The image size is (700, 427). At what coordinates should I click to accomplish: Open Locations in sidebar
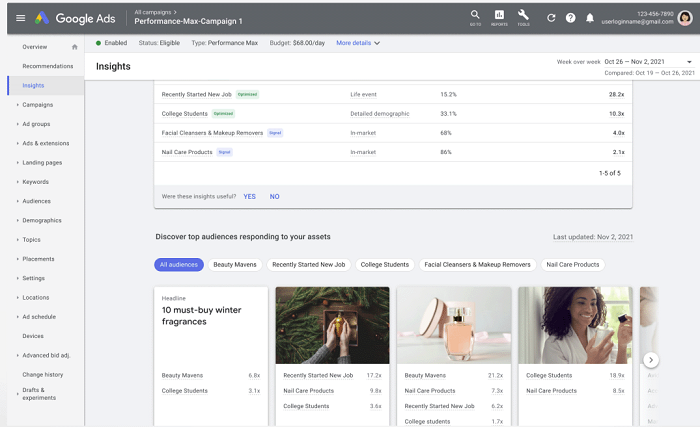[x=36, y=297]
